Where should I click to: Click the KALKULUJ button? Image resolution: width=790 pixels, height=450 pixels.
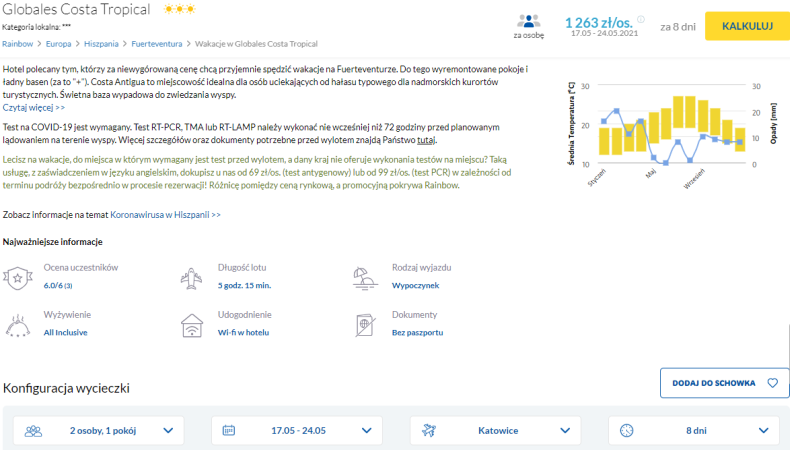pos(747,26)
